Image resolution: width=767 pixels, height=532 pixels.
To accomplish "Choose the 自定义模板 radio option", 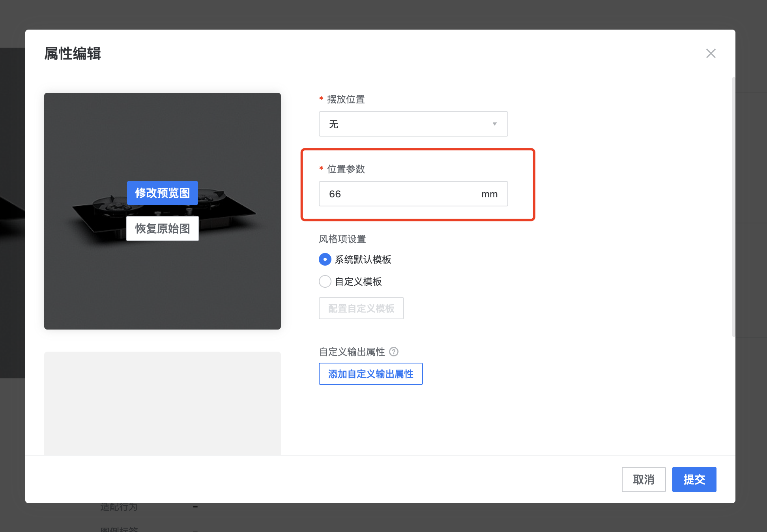I will pyautogui.click(x=325, y=281).
